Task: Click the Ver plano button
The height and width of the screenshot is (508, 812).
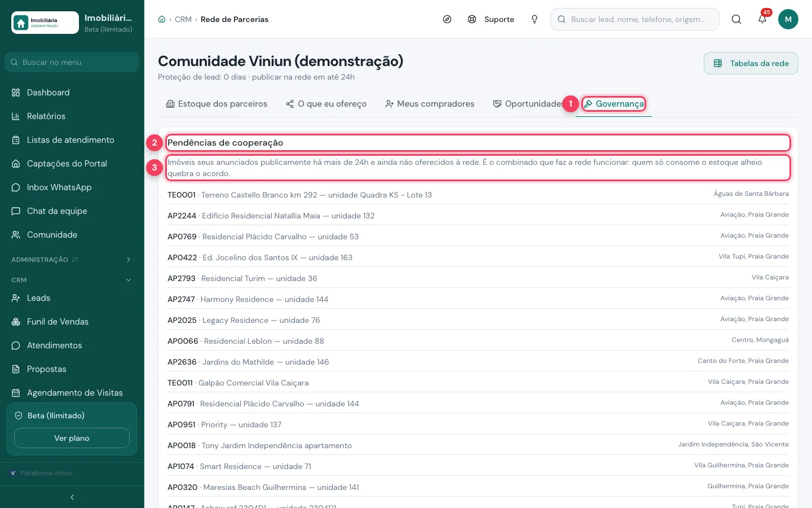Action: [72, 438]
